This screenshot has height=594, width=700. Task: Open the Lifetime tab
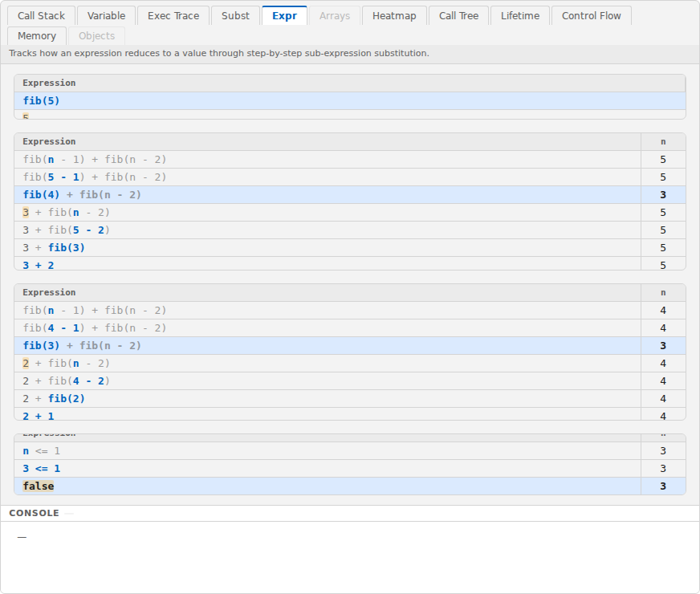(x=519, y=15)
